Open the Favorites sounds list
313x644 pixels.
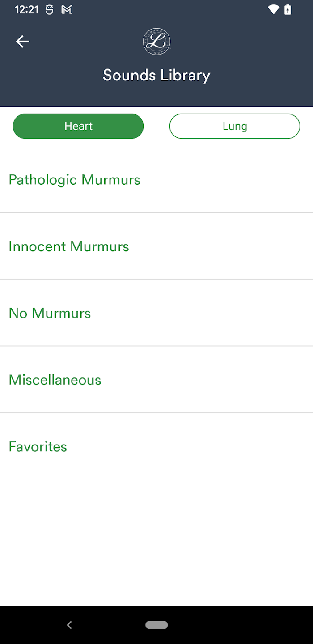(156, 446)
